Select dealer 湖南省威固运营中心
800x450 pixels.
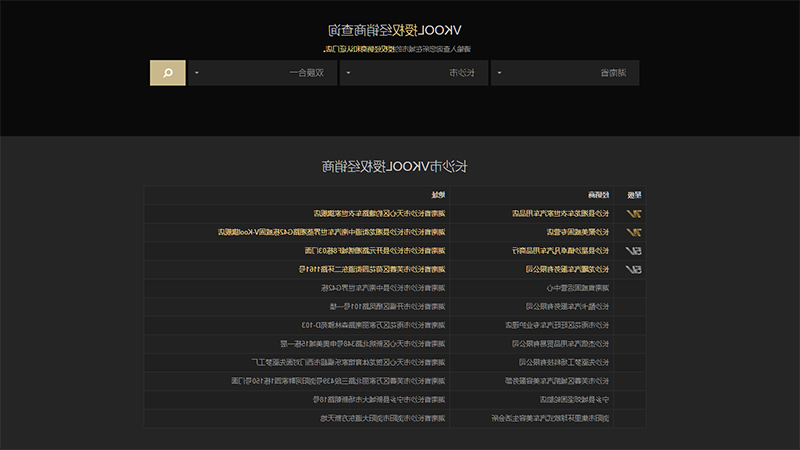point(578,288)
